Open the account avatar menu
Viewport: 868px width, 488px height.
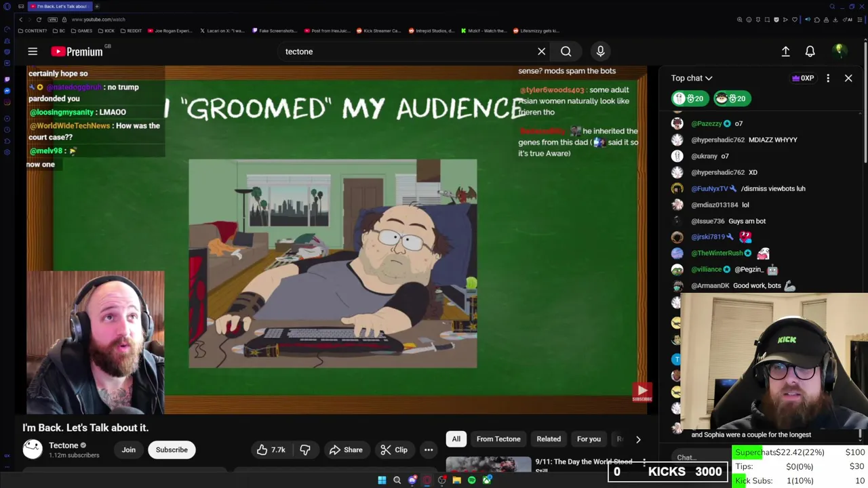click(x=839, y=52)
